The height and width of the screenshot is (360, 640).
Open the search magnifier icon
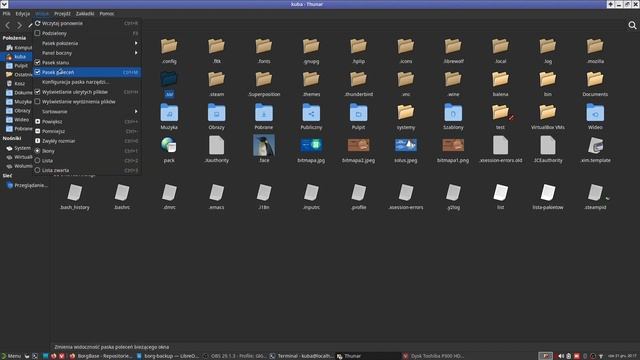coord(632,26)
